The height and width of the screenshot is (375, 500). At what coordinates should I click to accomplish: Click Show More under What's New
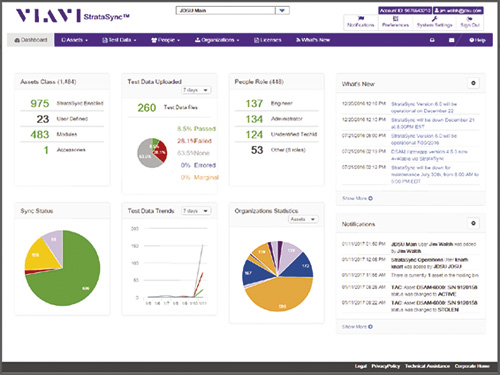coord(357,198)
